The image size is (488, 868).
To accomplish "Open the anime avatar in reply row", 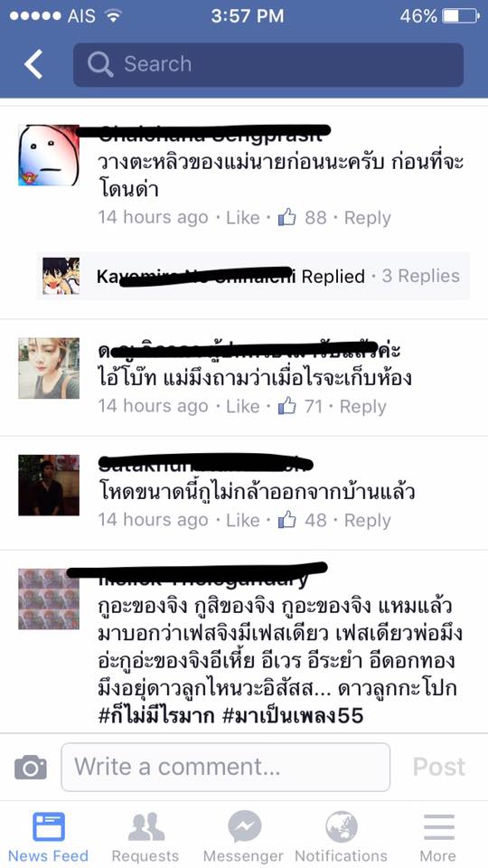I will click(61, 276).
